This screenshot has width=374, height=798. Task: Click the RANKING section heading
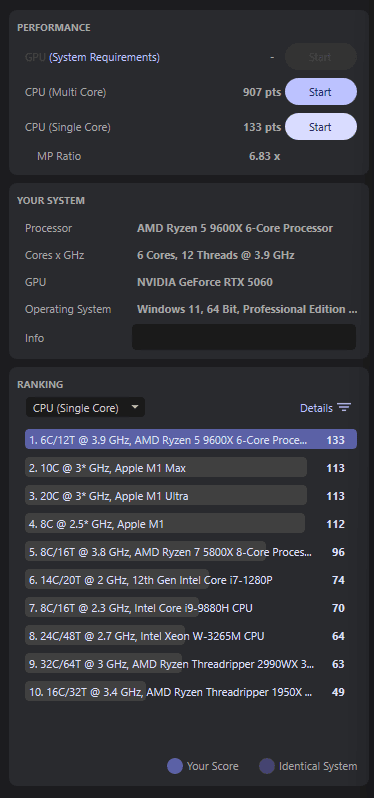coord(40,384)
